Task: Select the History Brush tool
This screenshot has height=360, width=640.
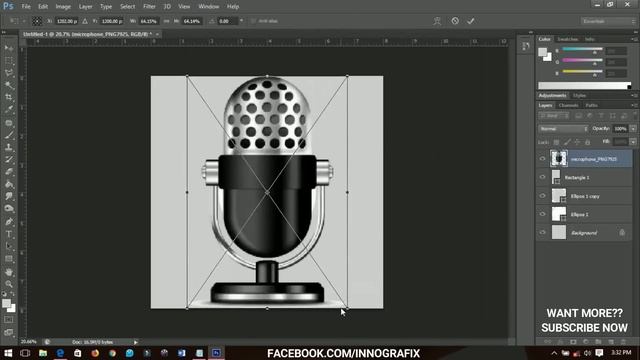Action: click(x=9, y=160)
